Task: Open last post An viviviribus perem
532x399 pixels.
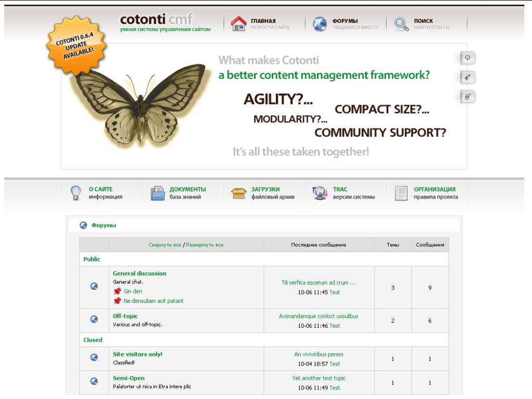Action: click(x=318, y=354)
